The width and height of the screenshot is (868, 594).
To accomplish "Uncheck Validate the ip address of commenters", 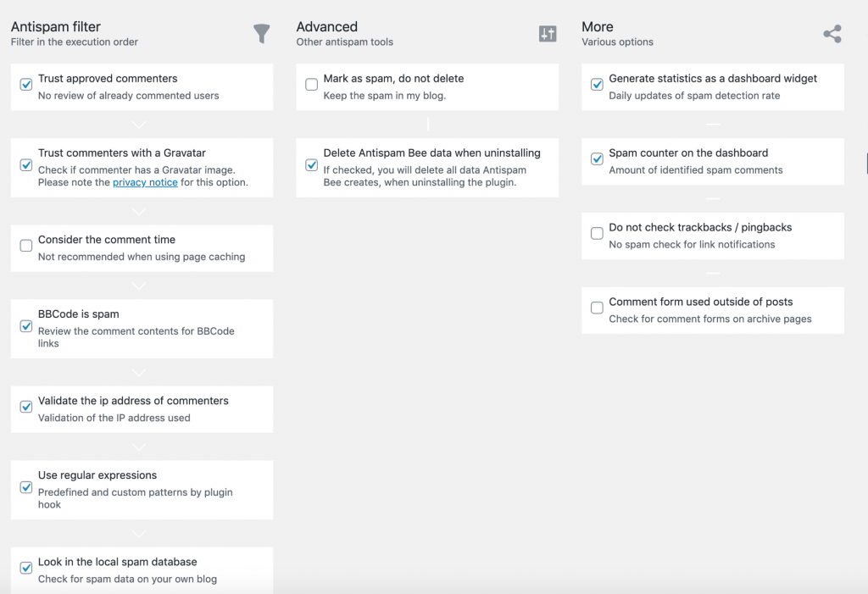I will tap(26, 407).
